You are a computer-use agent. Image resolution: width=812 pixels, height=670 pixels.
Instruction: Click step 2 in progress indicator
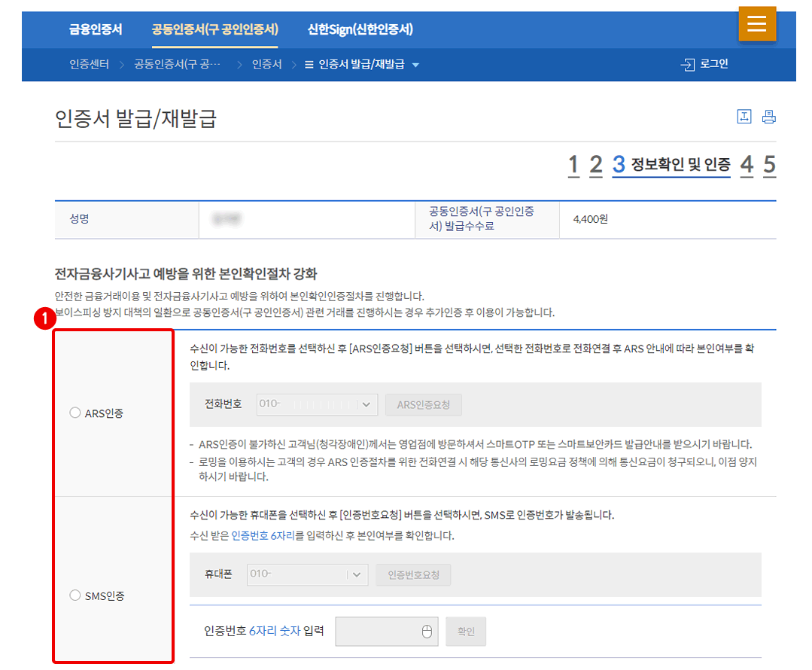click(x=596, y=165)
